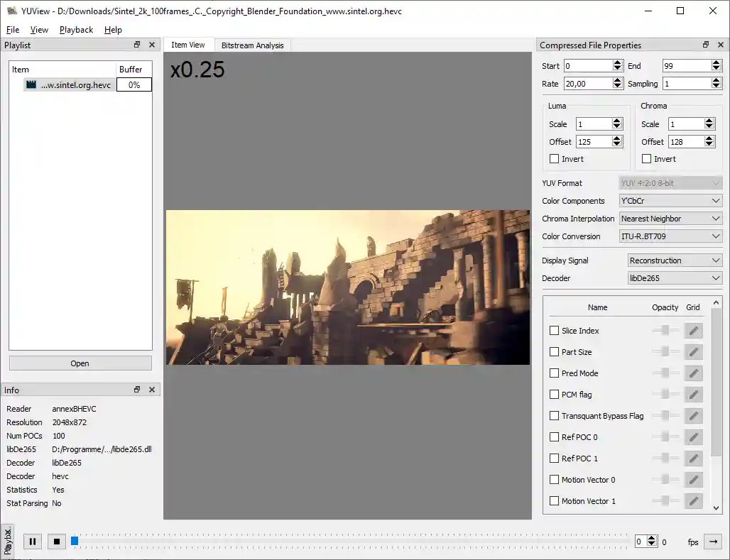730x560 pixels.
Task: Undock the Playlist panel via its float icon
Action: click(x=136, y=45)
